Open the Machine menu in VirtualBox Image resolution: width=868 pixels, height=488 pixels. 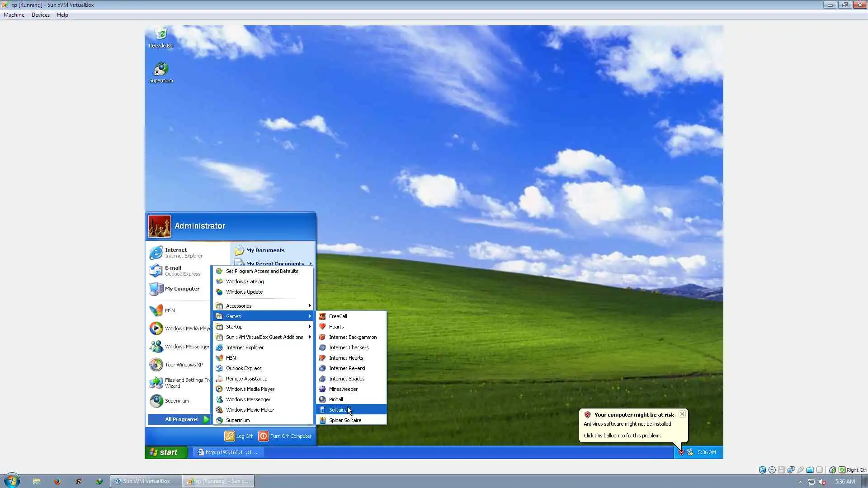click(14, 15)
